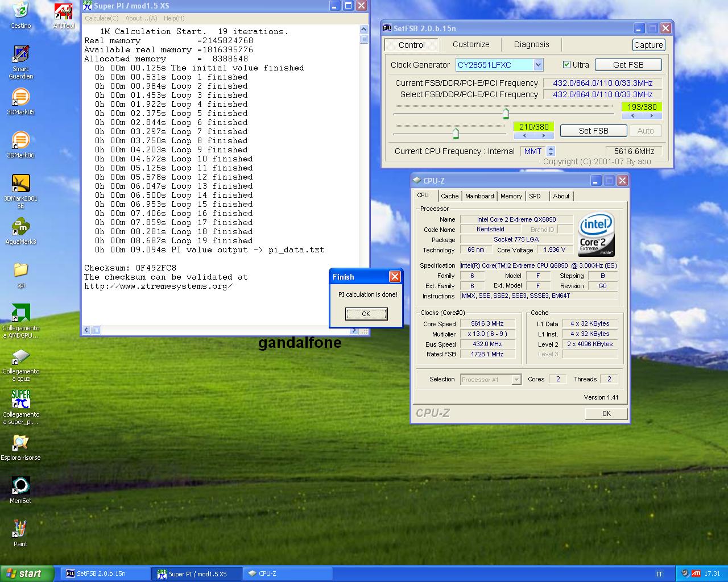Click the ATI tray icon
Screen dimensions: 728x582
pyautogui.click(x=696, y=573)
